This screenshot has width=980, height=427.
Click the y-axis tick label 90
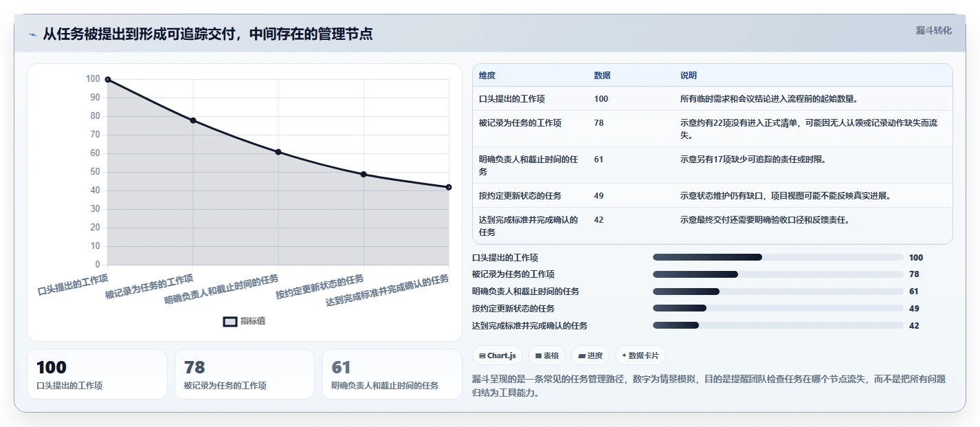(95, 98)
